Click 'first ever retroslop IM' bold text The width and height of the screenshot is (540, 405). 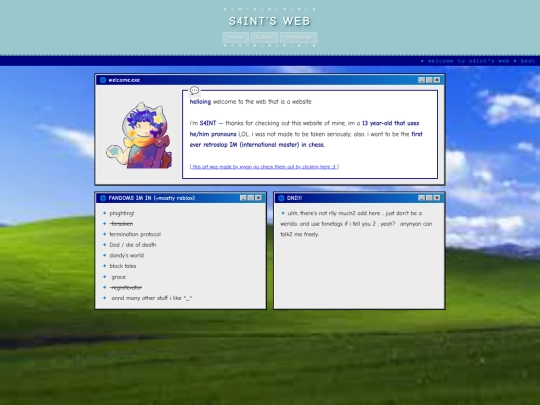[307, 139]
